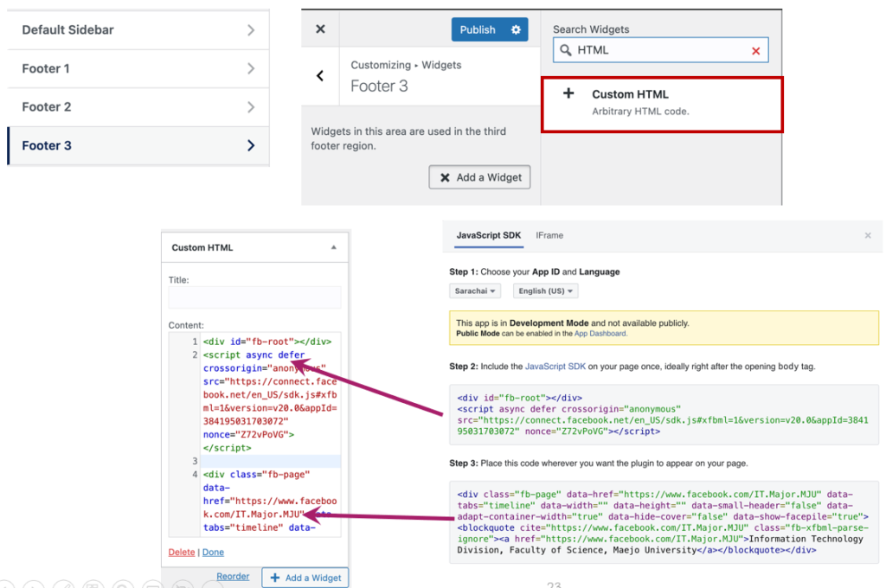This screenshot has height=588, width=886.
Task: Click the magnifier icon in Search Widgets
Action: (565, 50)
